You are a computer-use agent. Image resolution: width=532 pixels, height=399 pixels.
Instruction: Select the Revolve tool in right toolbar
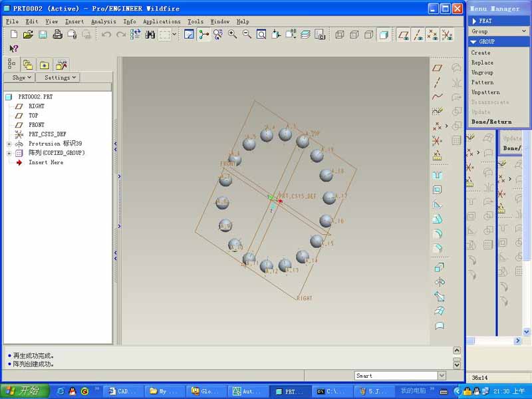(440, 282)
